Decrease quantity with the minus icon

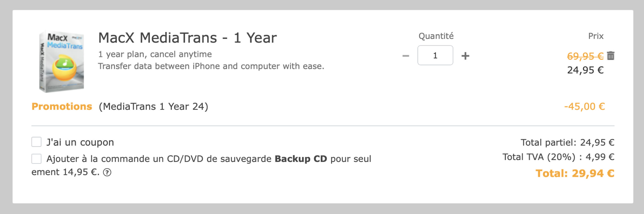(405, 56)
